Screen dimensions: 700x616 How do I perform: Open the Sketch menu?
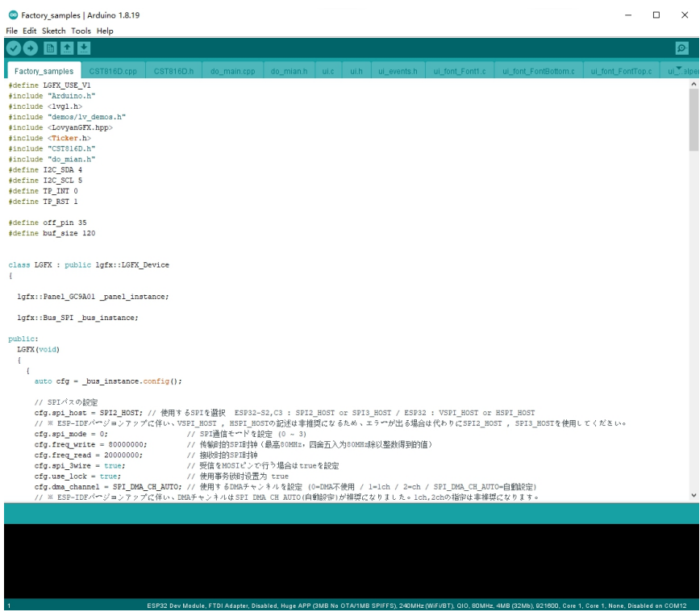[x=54, y=31]
